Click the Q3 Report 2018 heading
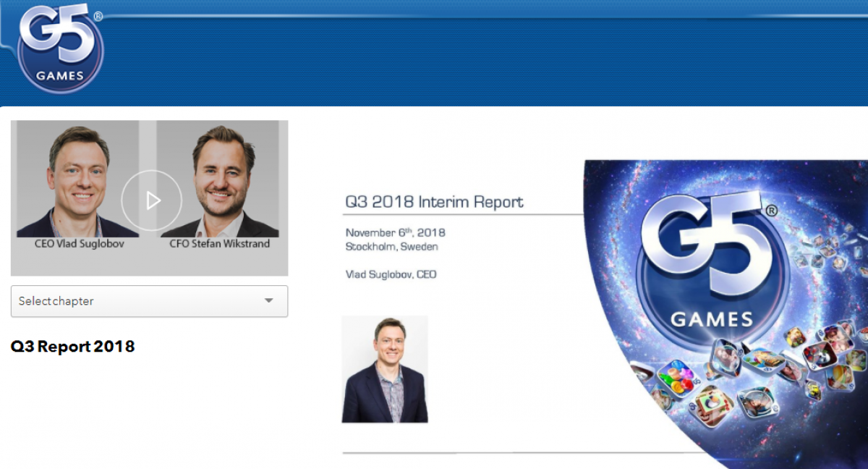 click(x=73, y=347)
